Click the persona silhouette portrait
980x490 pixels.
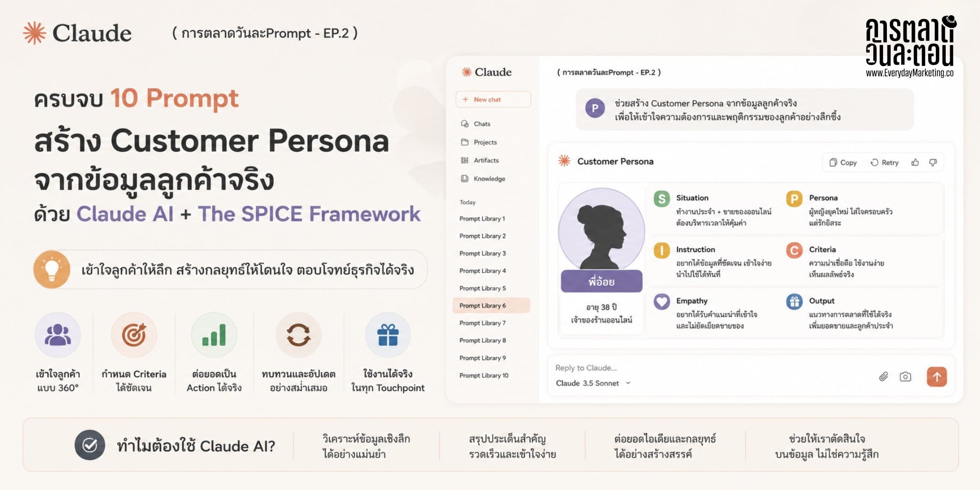[x=601, y=229]
